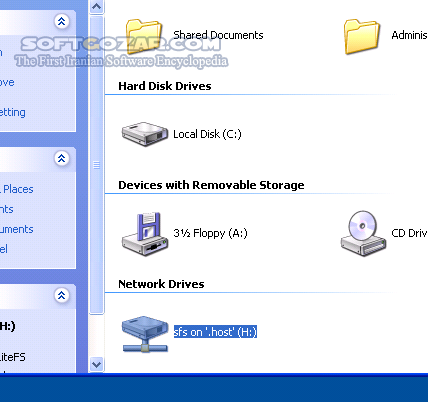This screenshot has width=428, height=402.
Task: Select the network drive (H:) icon
Action: tap(145, 334)
